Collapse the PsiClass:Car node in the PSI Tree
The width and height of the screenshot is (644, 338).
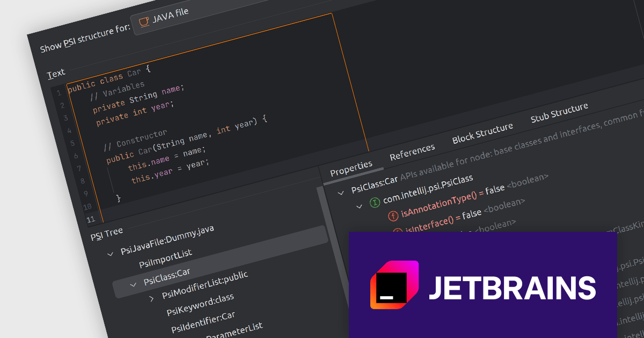pos(133,284)
